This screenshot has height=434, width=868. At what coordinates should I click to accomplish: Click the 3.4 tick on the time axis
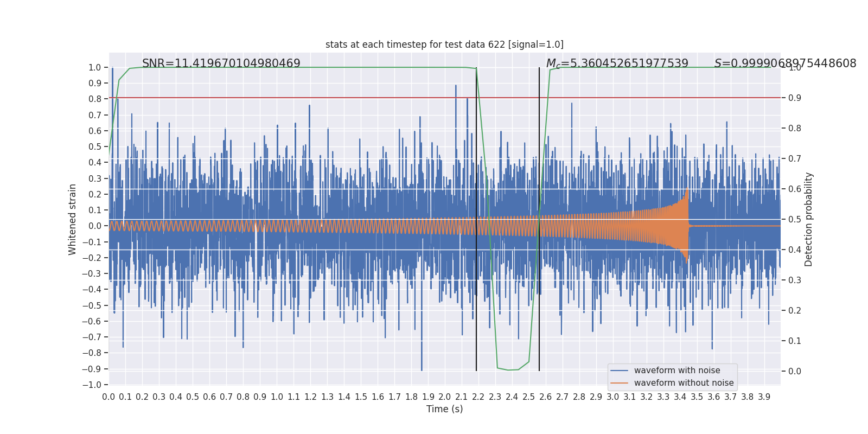pos(680,397)
